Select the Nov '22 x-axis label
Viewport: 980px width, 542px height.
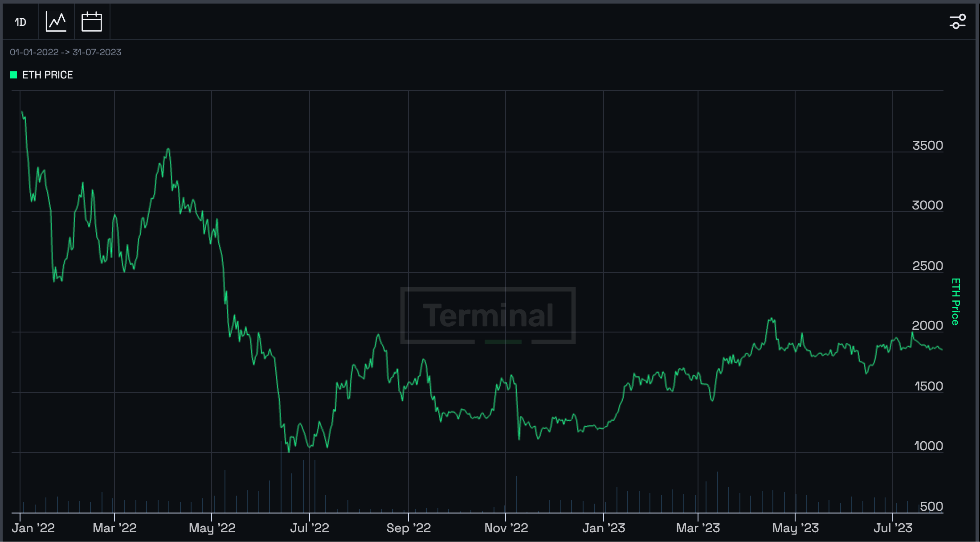click(506, 528)
